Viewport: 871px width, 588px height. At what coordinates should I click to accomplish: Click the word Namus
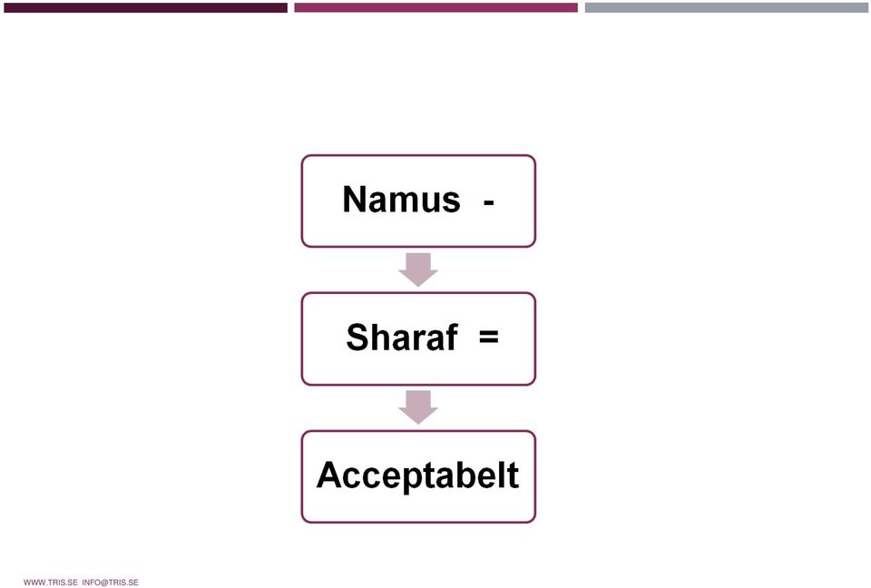(402, 199)
